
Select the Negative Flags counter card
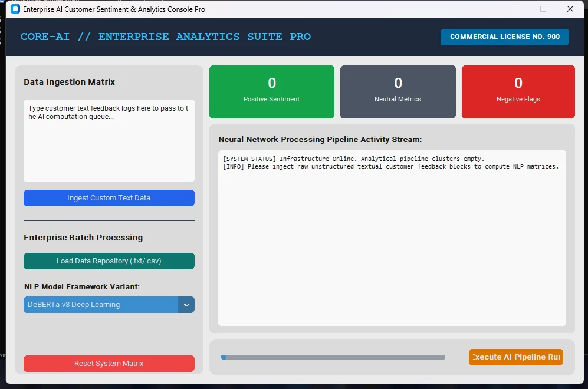[518, 92]
